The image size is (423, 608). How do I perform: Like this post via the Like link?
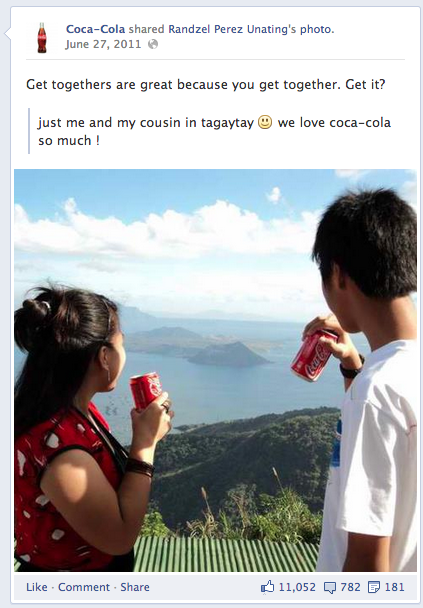(x=37, y=587)
